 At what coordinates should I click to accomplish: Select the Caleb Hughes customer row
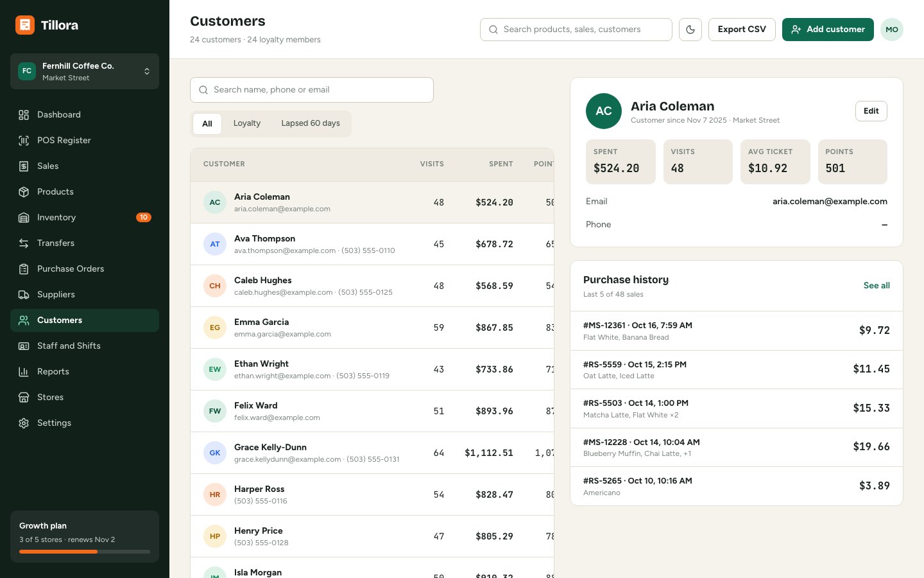click(372, 286)
